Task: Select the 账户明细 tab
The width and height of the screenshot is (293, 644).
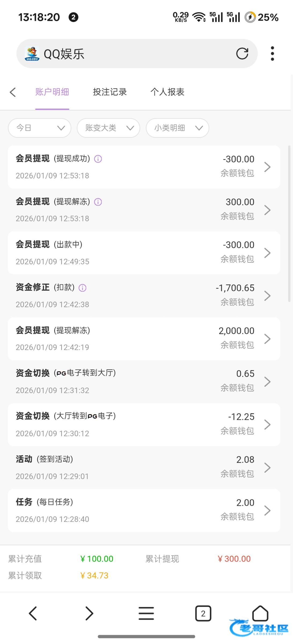Action: [52, 92]
